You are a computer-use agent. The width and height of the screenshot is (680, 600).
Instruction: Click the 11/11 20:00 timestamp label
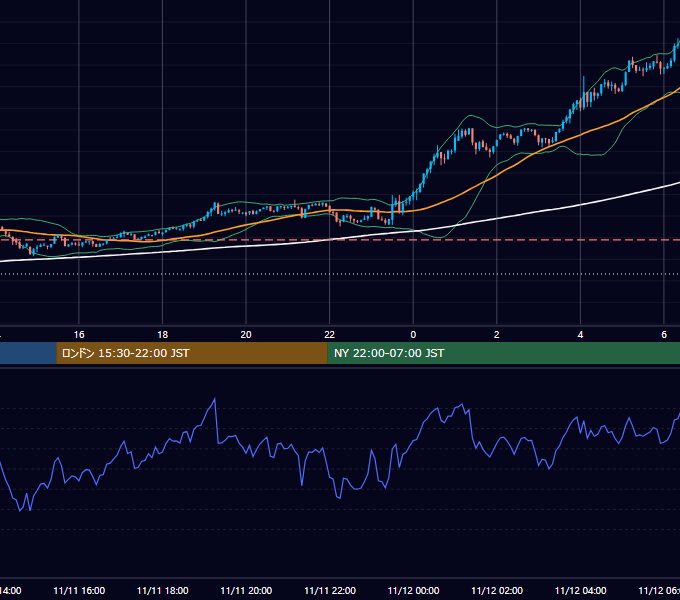pos(246,590)
